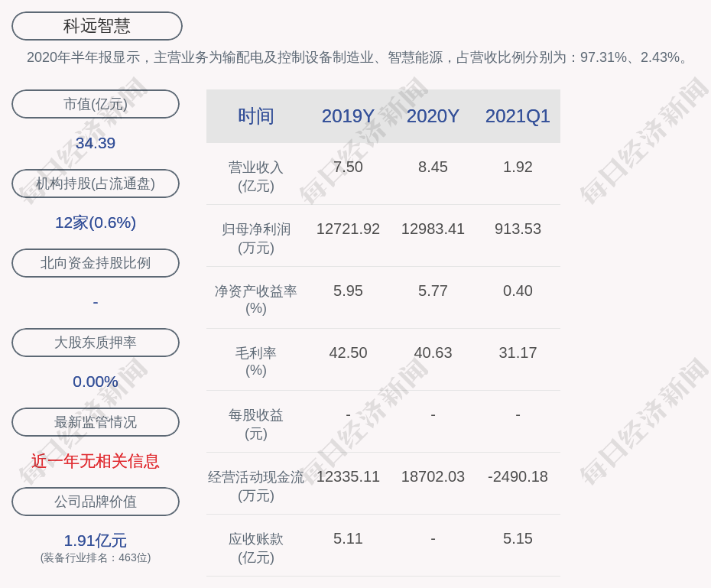Click the 31.17 gross margin cell

pos(518,352)
